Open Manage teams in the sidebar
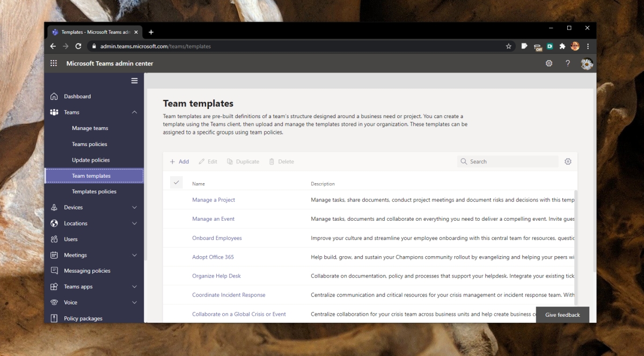This screenshot has height=356, width=644. tap(90, 128)
